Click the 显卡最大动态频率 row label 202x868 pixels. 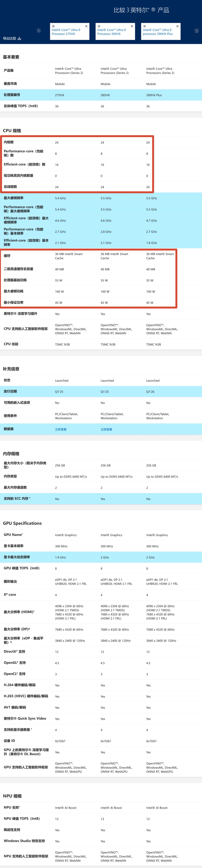click(x=17, y=557)
